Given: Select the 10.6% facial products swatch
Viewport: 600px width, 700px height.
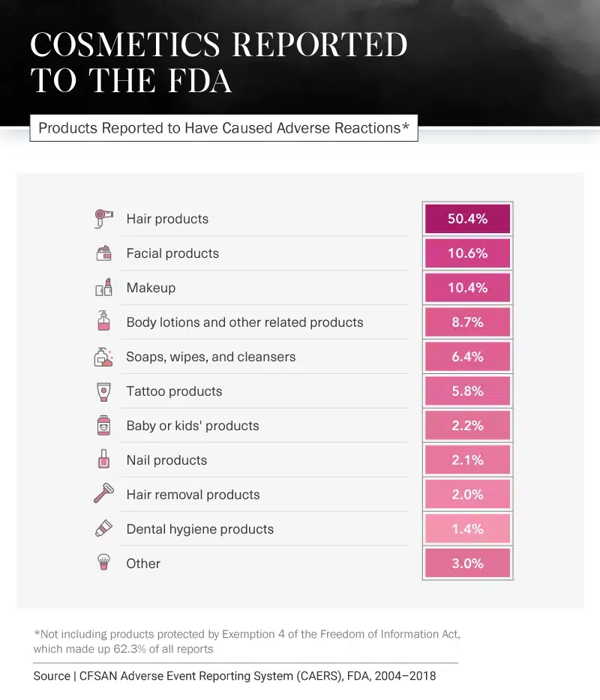Looking at the screenshot, I should tap(467, 253).
